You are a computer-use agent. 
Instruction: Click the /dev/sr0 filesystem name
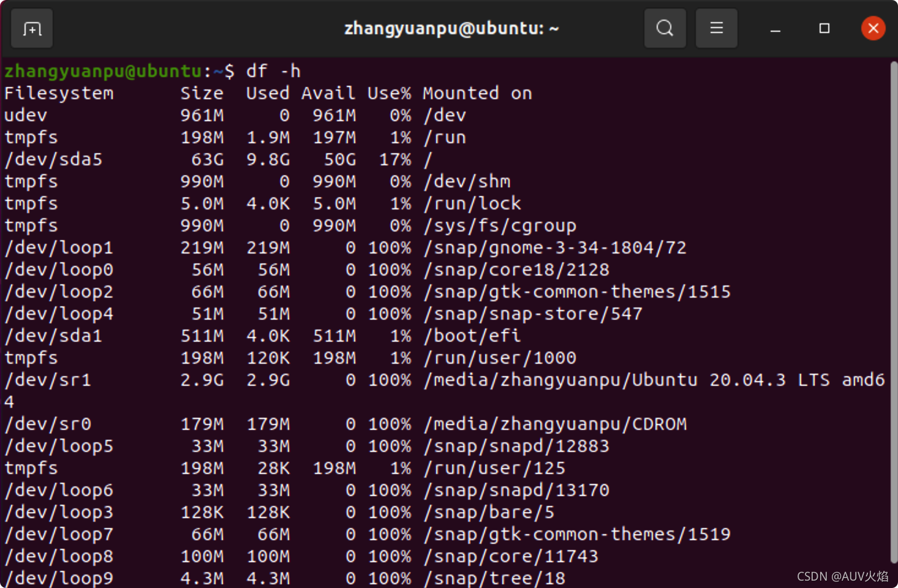pyautogui.click(x=48, y=424)
